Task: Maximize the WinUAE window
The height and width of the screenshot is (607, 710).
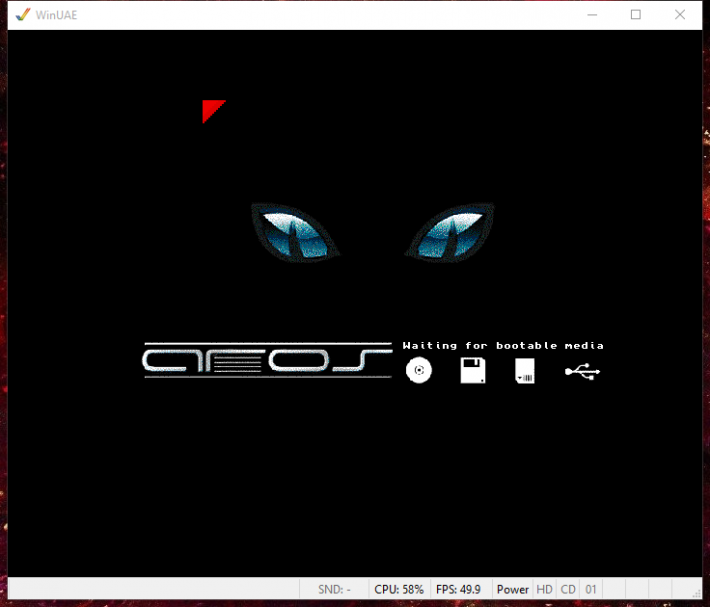Action: [x=636, y=15]
